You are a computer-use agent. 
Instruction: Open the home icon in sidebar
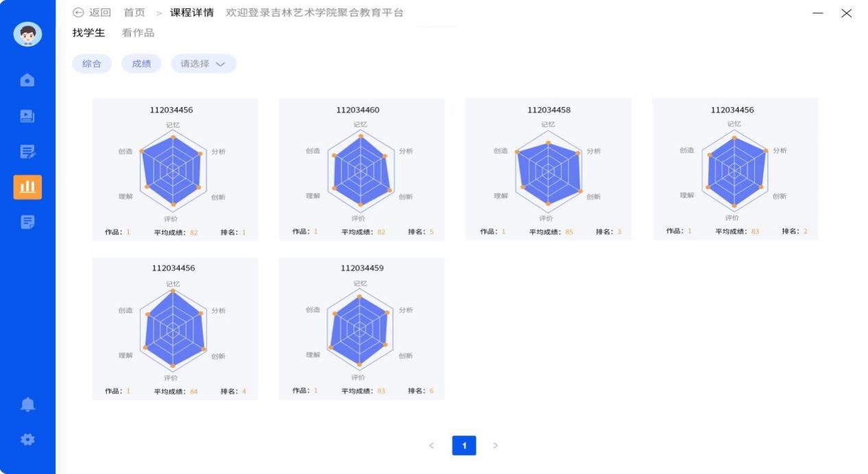27,81
